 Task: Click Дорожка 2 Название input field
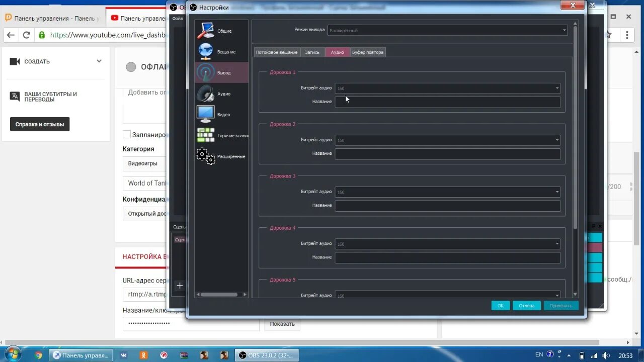[447, 154]
